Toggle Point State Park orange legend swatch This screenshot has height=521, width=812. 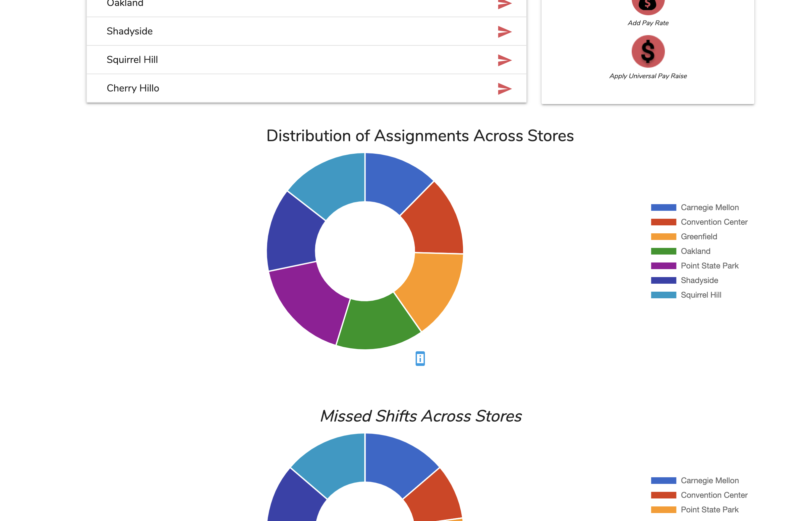[x=664, y=509]
